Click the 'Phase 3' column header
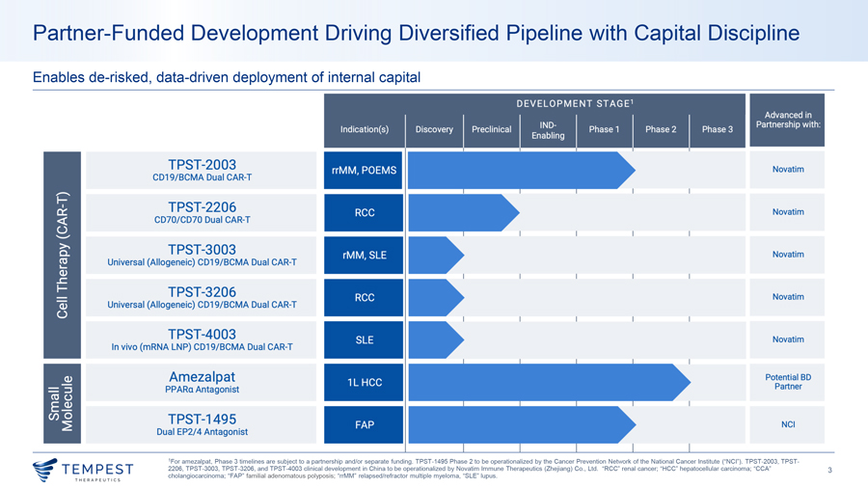This screenshot has width=868, height=488. [717, 129]
